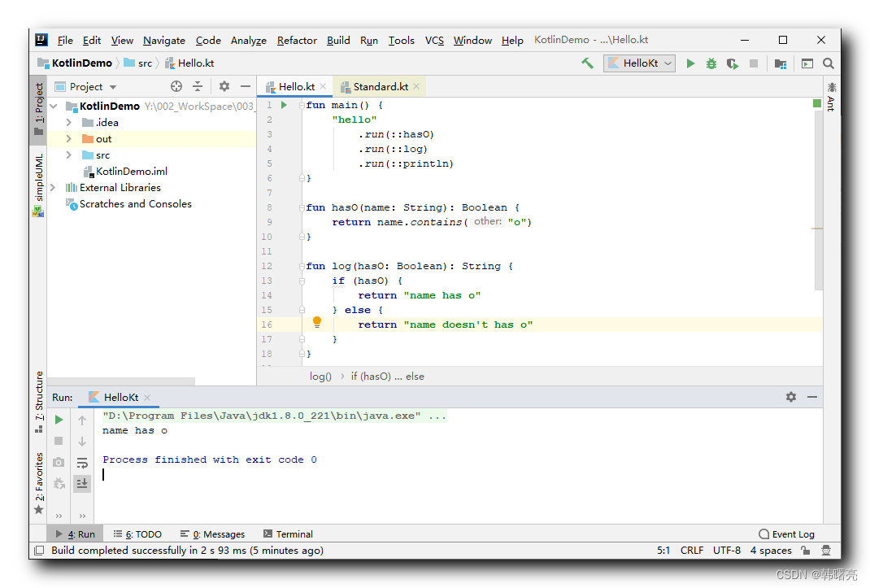Expand External Libraries node
Image resolution: width=870 pixels, height=588 pixels.
[54, 188]
